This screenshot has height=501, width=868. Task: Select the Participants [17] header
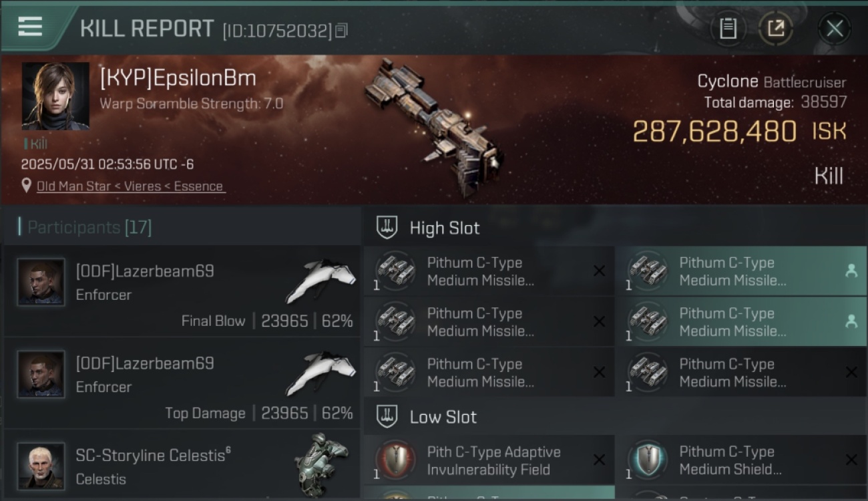pyautogui.click(x=89, y=228)
